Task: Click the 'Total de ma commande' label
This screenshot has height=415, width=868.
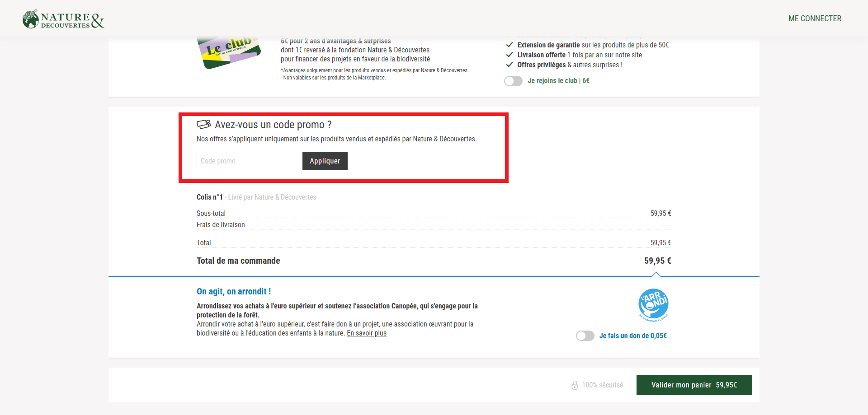Action: click(x=238, y=261)
